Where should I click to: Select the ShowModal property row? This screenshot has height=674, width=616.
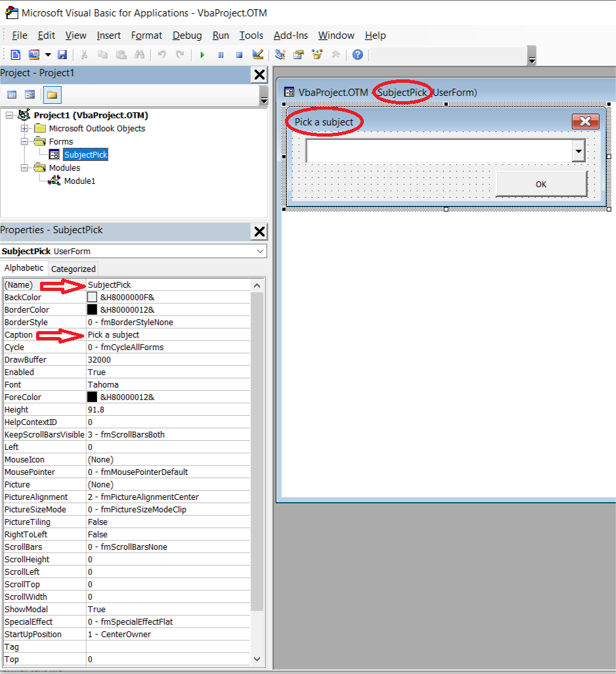127,609
